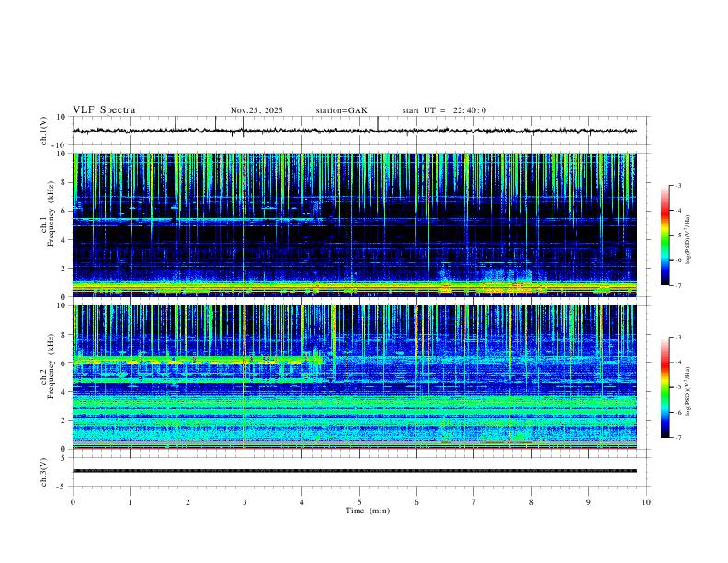Image resolution: width=728 pixels, height=563 pixels.
Task: Click the 0 tick label on time axis
Action: (73, 501)
